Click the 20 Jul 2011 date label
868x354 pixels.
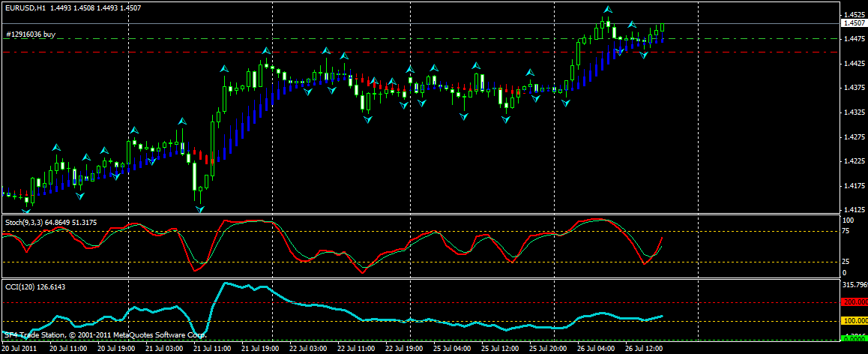point(20,349)
